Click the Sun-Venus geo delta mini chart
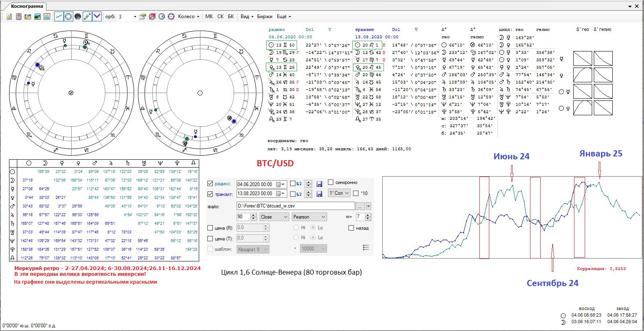Image resolution: width=644 pixels, height=331 pixels. click(x=582, y=108)
